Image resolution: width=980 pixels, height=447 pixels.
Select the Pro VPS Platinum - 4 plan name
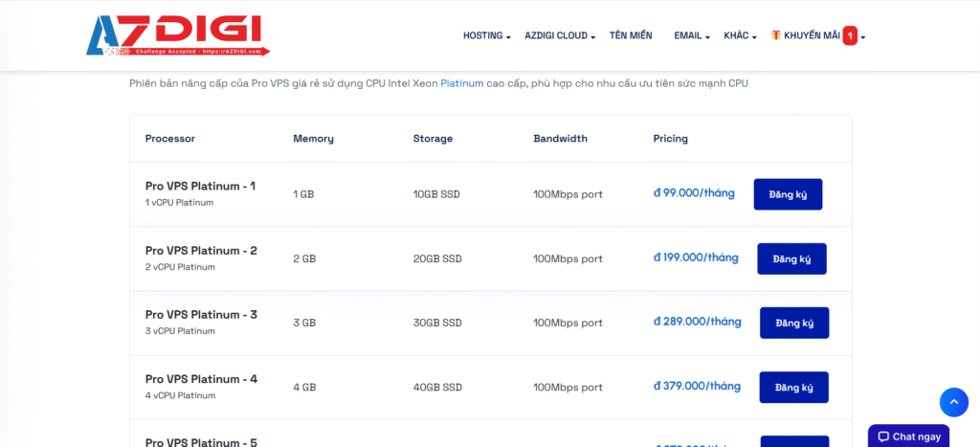pos(201,379)
